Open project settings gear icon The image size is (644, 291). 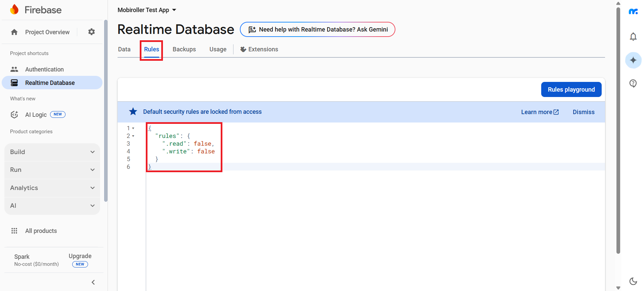tap(91, 32)
